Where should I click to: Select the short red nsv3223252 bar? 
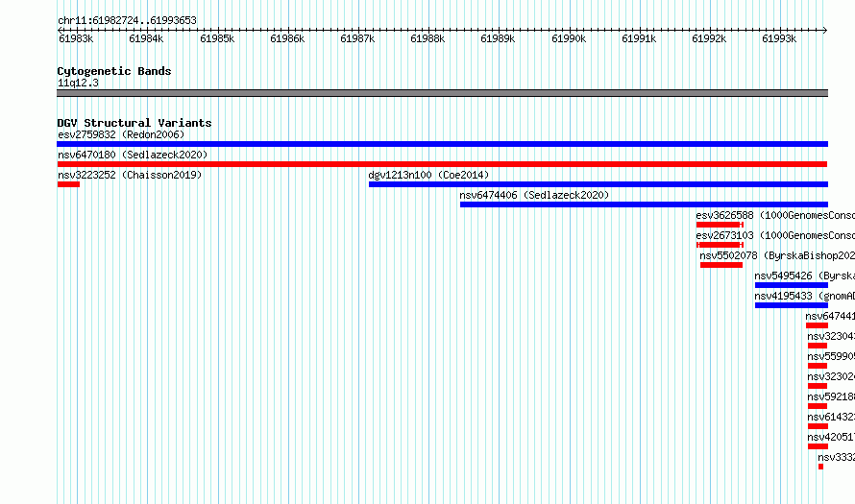[x=69, y=184]
